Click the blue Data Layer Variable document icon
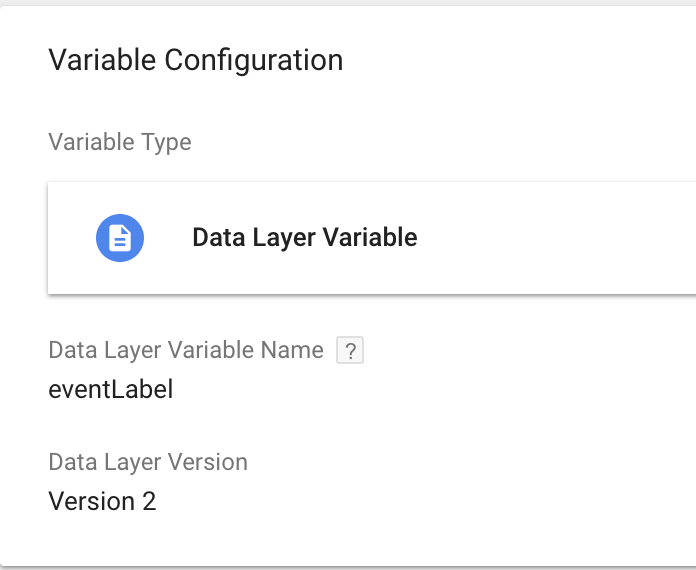696x570 pixels. [x=120, y=238]
